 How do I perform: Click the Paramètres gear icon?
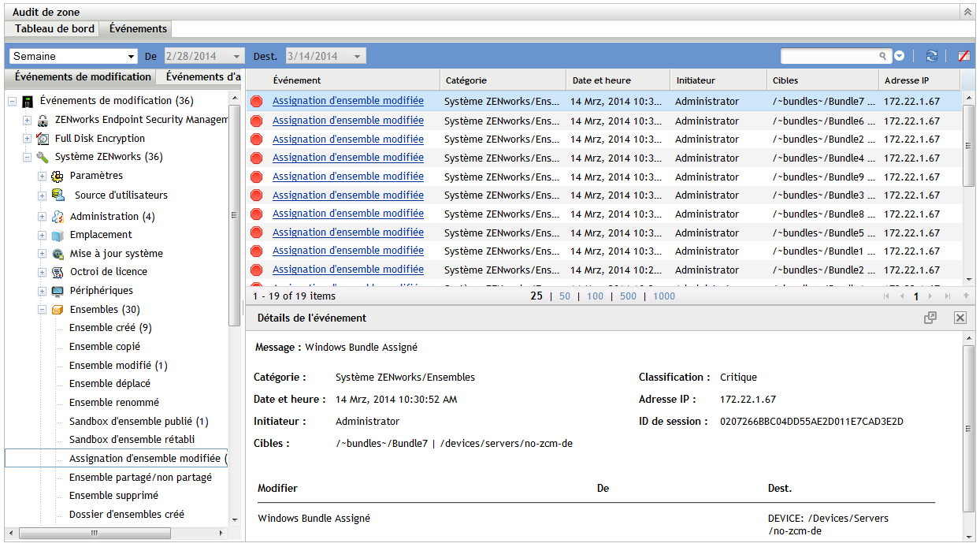pos(58,176)
